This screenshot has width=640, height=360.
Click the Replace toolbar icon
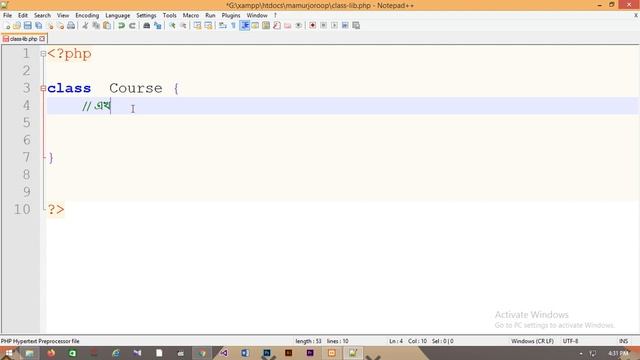[x=158, y=26]
